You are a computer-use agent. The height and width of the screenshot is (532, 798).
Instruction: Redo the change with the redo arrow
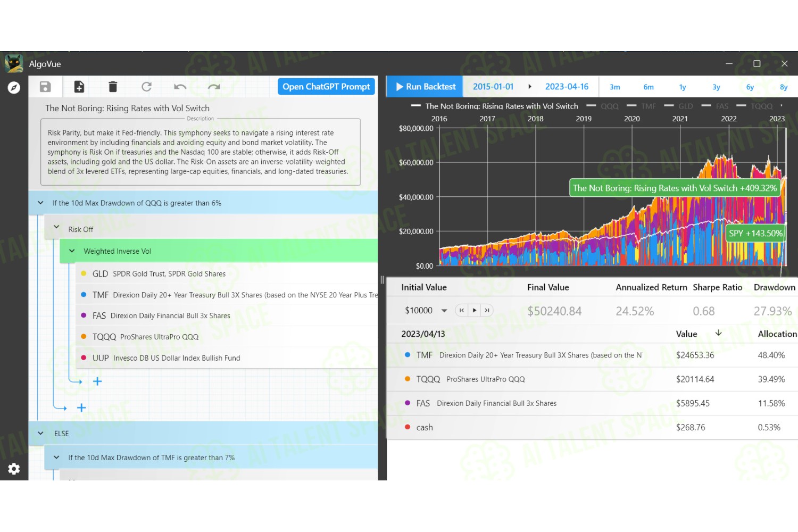pyautogui.click(x=214, y=87)
